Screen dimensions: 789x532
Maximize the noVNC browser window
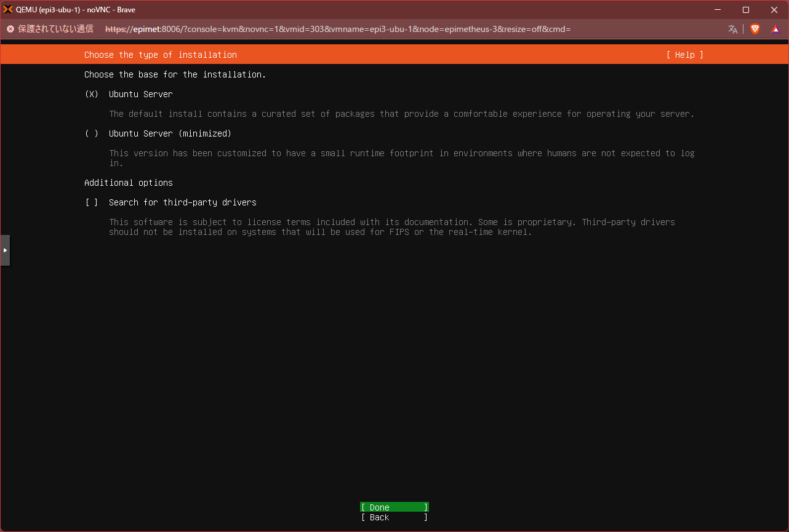click(x=746, y=9)
